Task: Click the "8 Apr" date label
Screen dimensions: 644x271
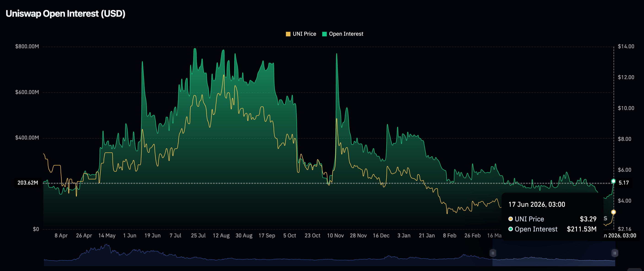Action: [61, 236]
